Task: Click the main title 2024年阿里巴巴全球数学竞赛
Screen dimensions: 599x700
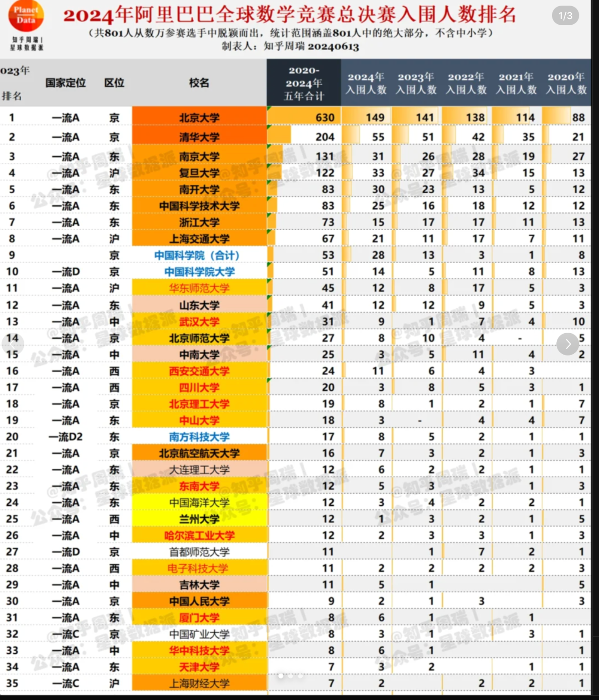Action: point(289,15)
